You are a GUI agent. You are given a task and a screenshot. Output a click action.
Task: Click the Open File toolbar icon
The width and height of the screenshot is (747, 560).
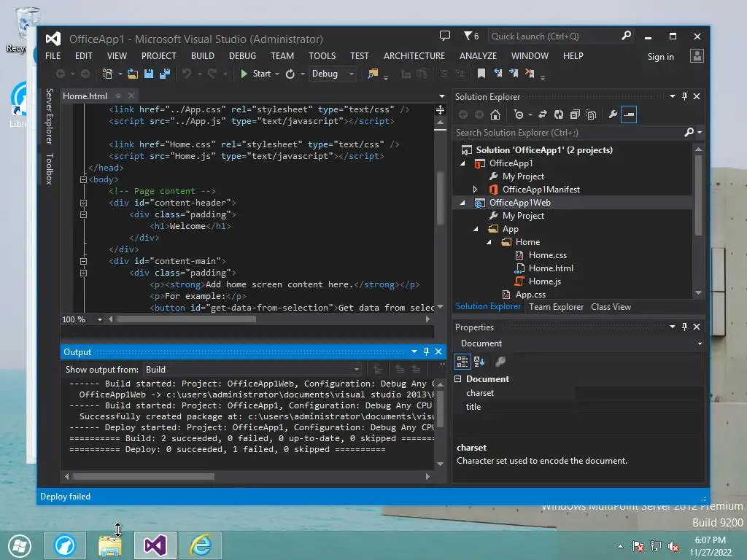[133, 74]
